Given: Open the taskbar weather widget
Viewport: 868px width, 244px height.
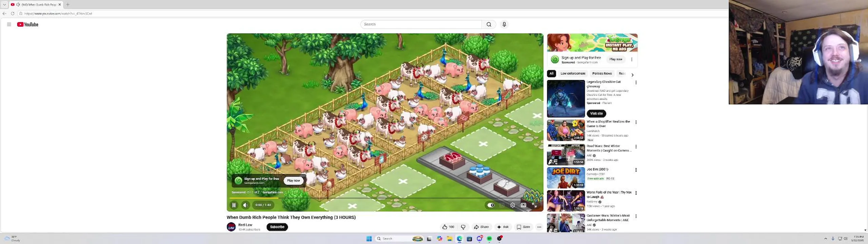Looking at the screenshot, I should 12,239.
